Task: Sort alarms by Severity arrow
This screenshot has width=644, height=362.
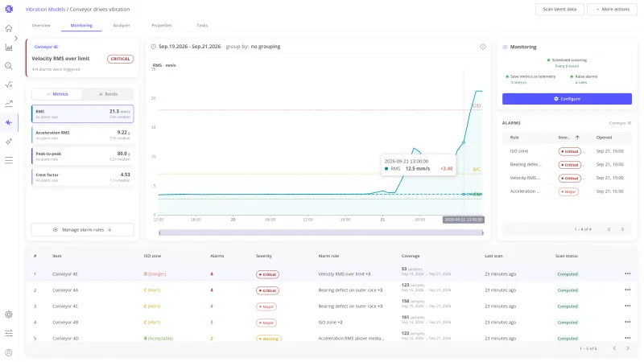Action: pyautogui.click(x=577, y=138)
